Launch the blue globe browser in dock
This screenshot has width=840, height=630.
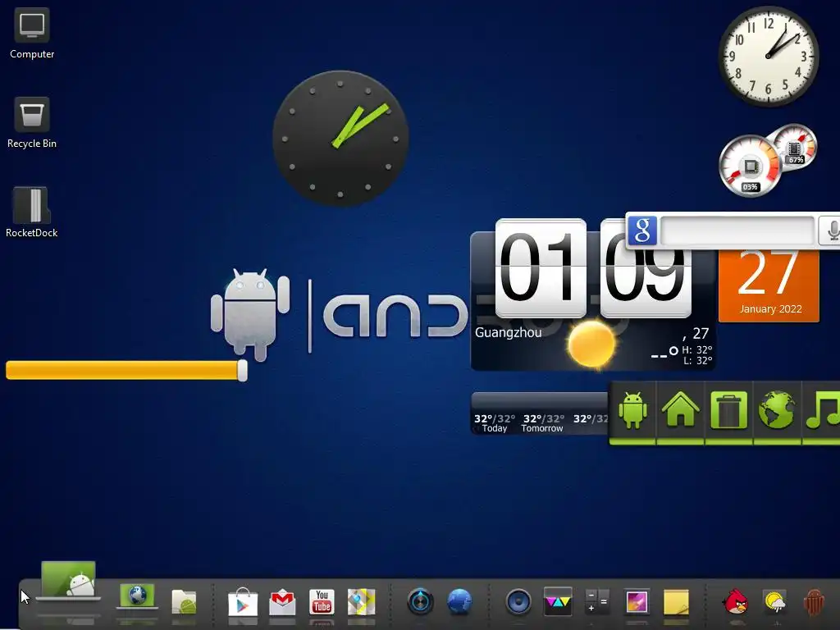click(459, 601)
